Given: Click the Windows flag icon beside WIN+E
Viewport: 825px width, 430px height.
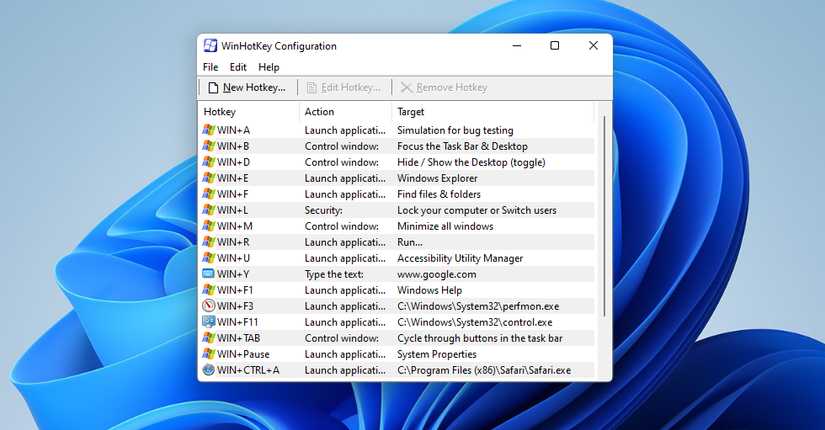Looking at the screenshot, I should (208, 178).
